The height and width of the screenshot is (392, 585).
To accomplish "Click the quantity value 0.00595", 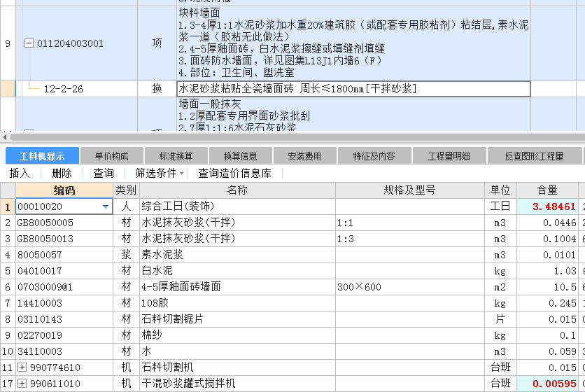I will click(547, 384).
